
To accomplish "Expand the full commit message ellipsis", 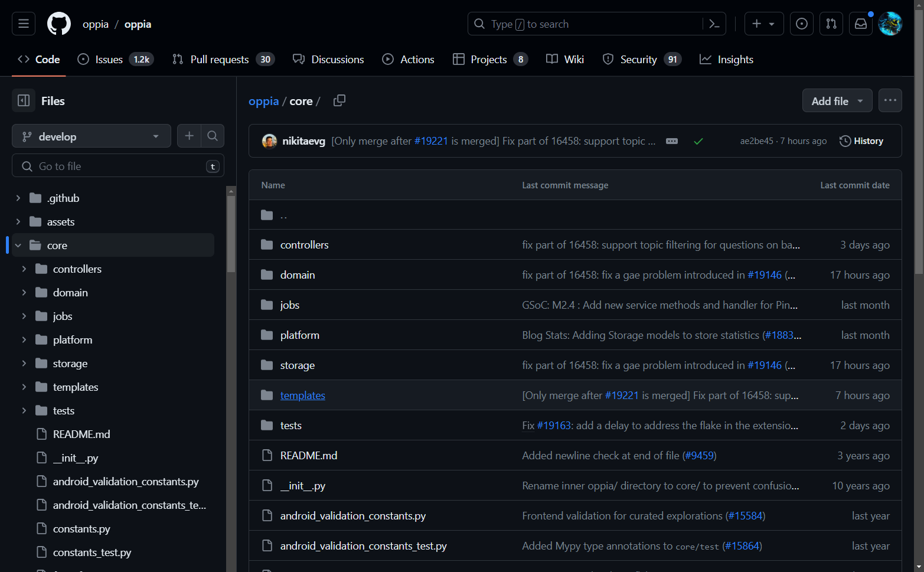I will tap(672, 141).
